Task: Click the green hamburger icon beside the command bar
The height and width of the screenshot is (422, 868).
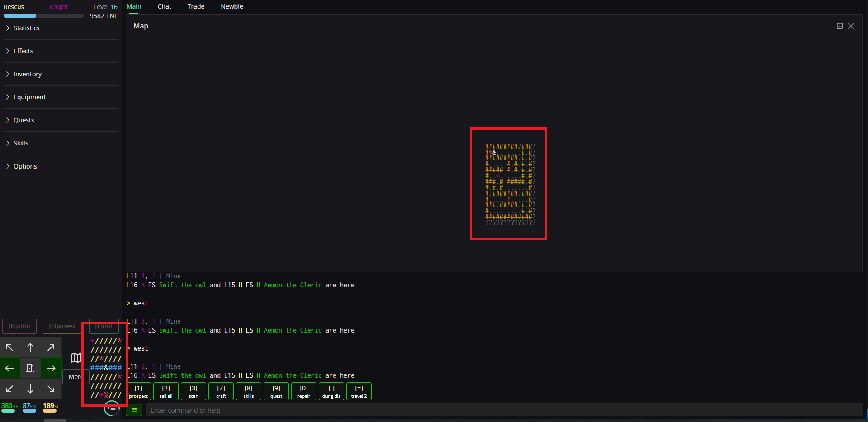Action: click(134, 410)
